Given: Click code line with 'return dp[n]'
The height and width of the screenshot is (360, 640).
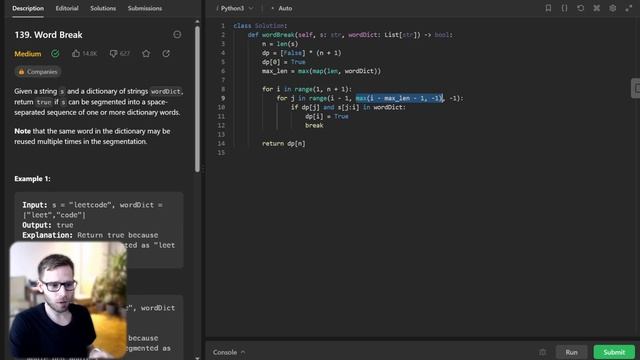Looking at the screenshot, I should pyautogui.click(x=284, y=143).
